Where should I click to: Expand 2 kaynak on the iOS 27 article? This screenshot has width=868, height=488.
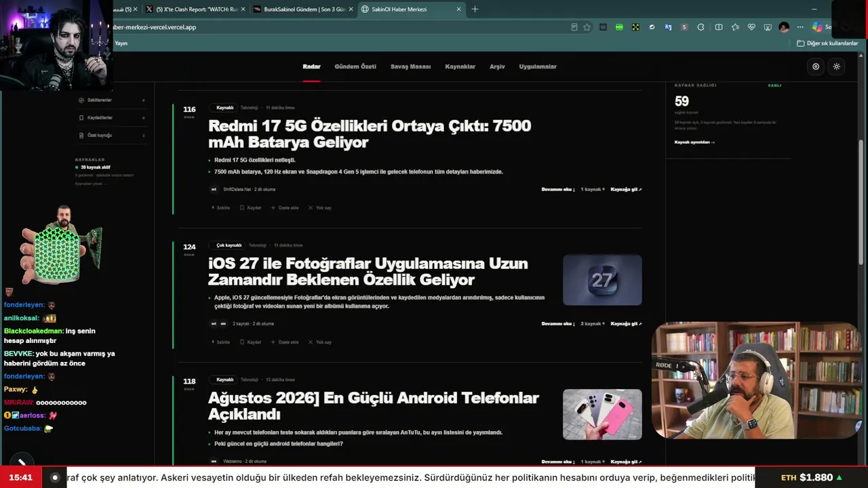592,324
